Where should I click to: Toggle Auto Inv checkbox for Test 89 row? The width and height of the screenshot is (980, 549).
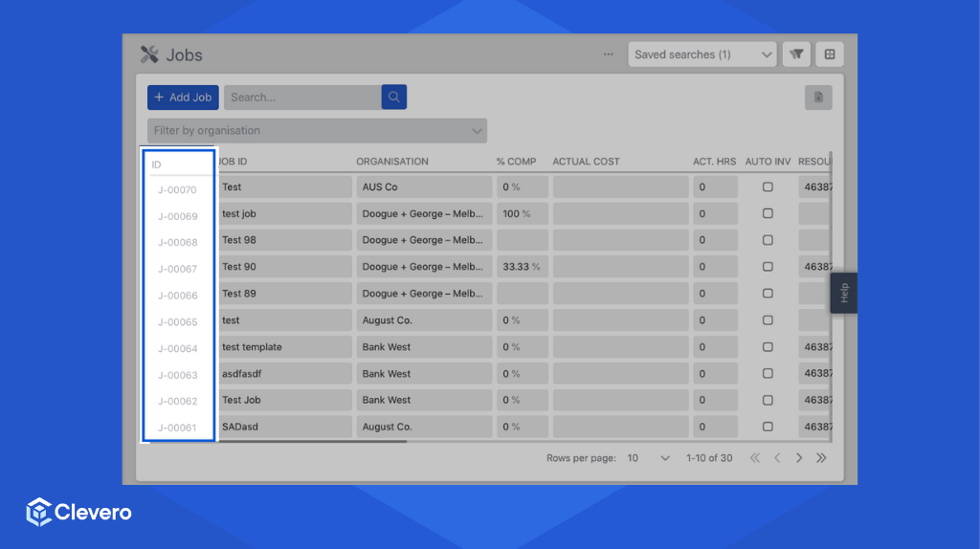tap(768, 294)
